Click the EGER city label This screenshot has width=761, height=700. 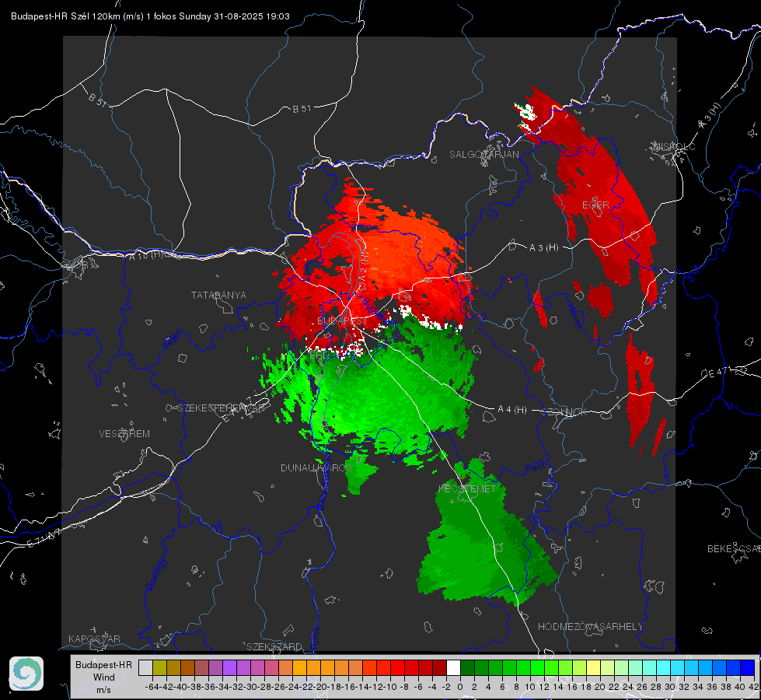[x=595, y=205]
